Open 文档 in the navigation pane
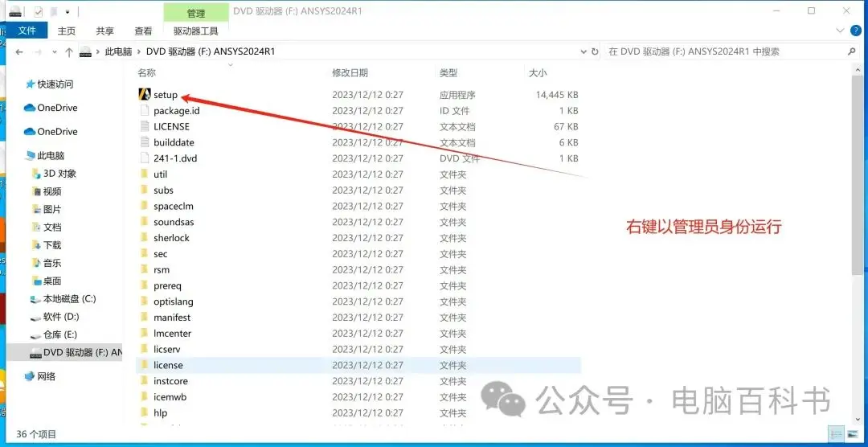868x447 pixels. pyautogui.click(x=52, y=227)
